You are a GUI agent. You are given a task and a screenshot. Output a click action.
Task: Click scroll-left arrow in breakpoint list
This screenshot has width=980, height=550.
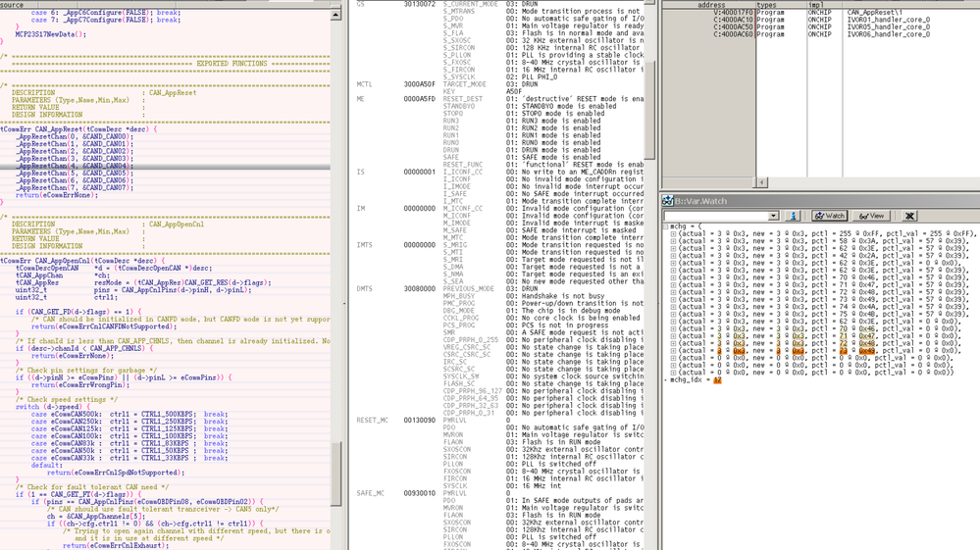tap(762, 182)
